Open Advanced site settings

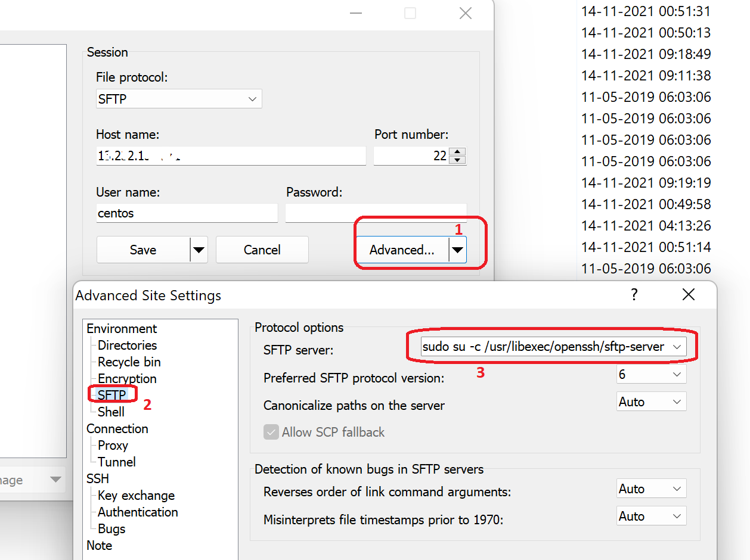pyautogui.click(x=401, y=250)
